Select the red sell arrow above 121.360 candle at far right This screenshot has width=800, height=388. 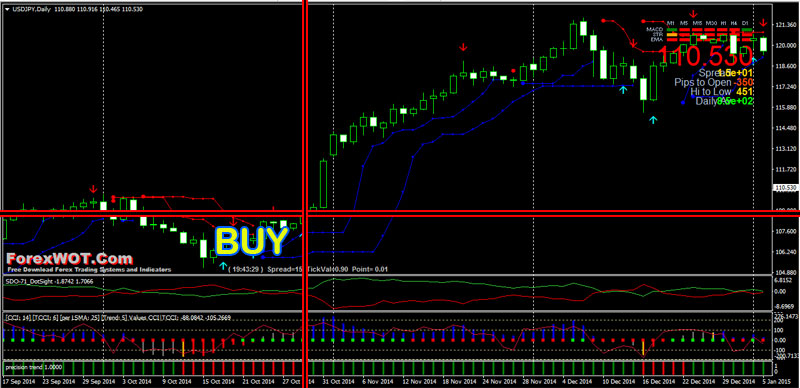point(763,22)
